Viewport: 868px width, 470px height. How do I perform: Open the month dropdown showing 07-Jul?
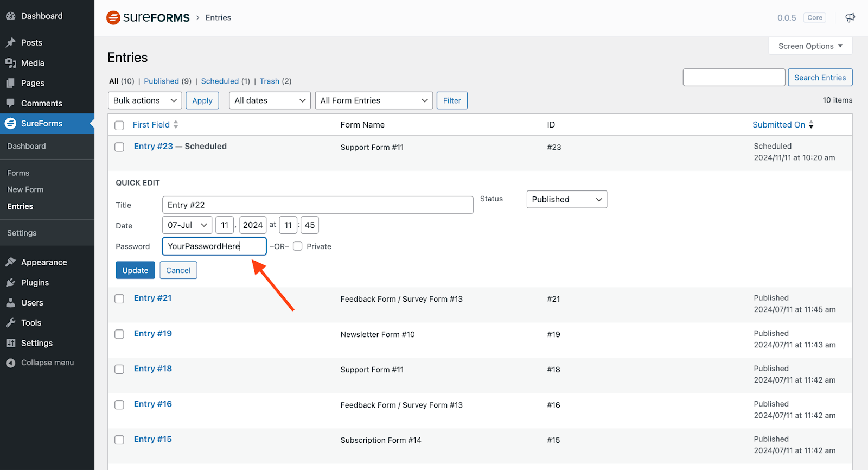[x=187, y=225]
